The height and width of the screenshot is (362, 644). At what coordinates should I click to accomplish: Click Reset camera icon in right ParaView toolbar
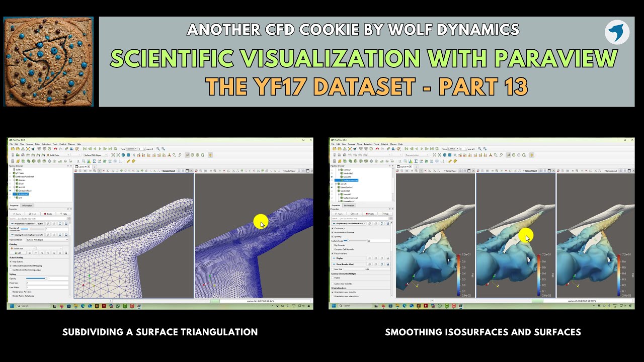[434, 155]
